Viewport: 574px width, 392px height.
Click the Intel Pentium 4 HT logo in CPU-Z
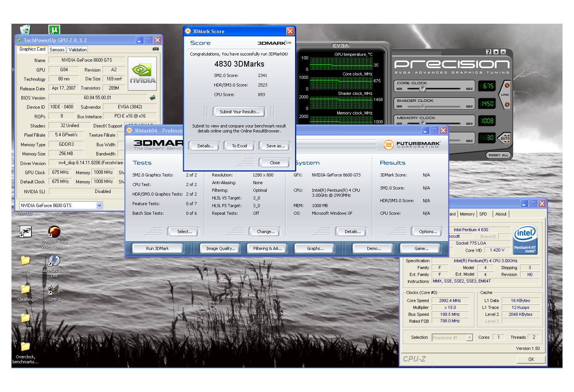pos(525,240)
